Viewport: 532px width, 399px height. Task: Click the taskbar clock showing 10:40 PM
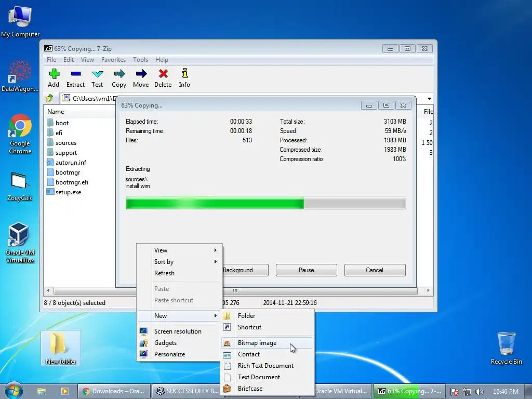tap(506, 392)
